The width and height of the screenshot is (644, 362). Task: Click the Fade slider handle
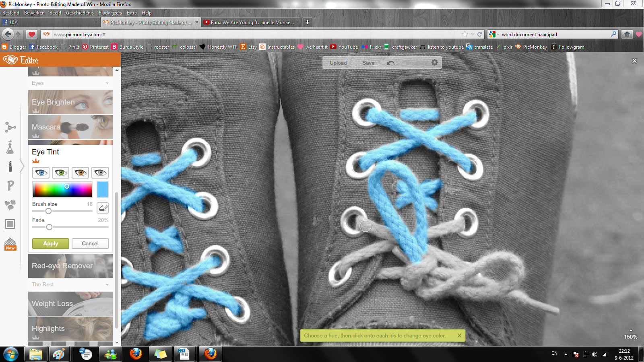pos(49,227)
